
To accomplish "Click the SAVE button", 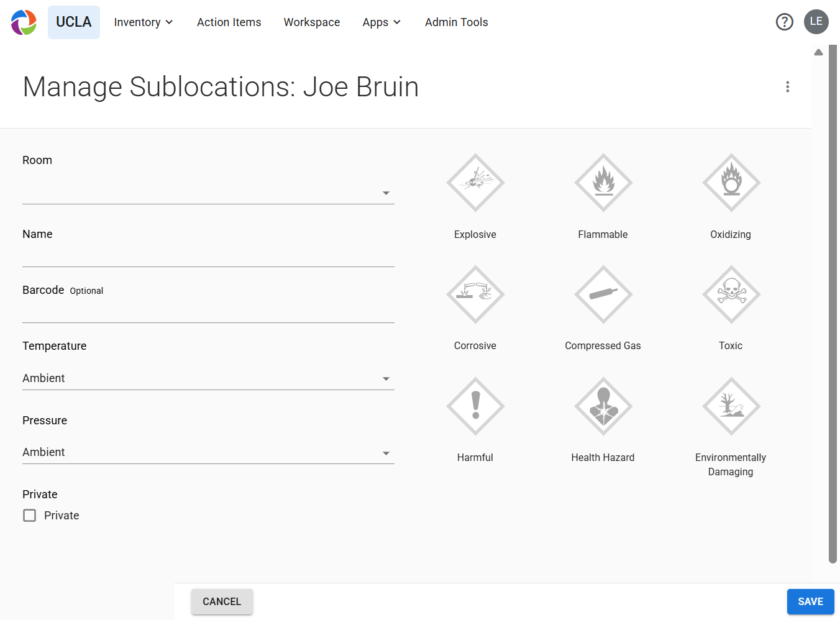I will point(811,601).
